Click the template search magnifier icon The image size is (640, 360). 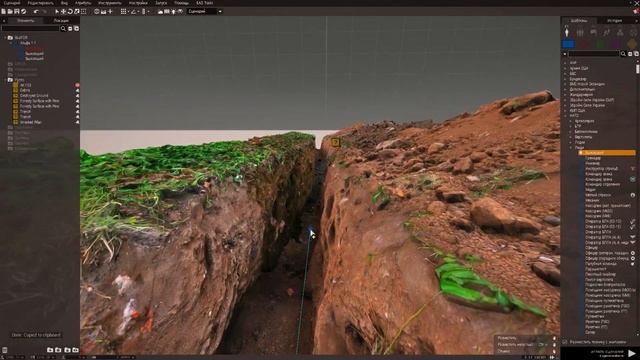click(x=623, y=54)
